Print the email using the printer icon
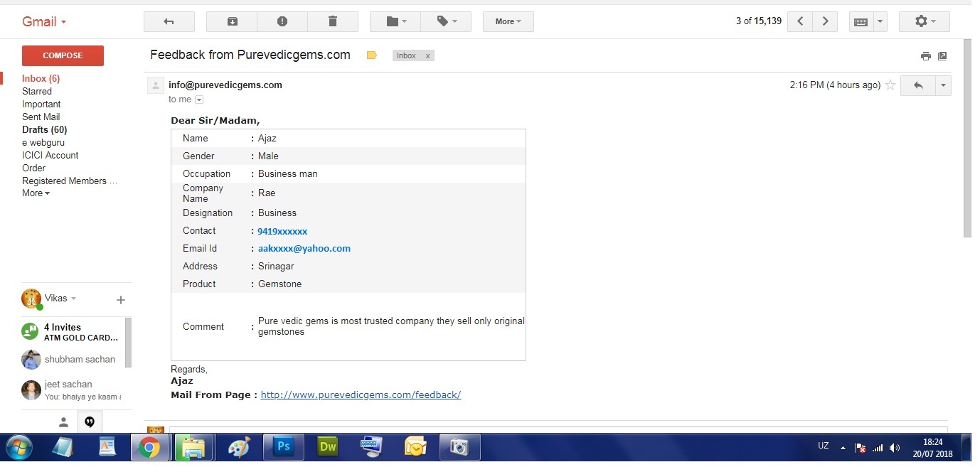980x467 pixels. (925, 56)
